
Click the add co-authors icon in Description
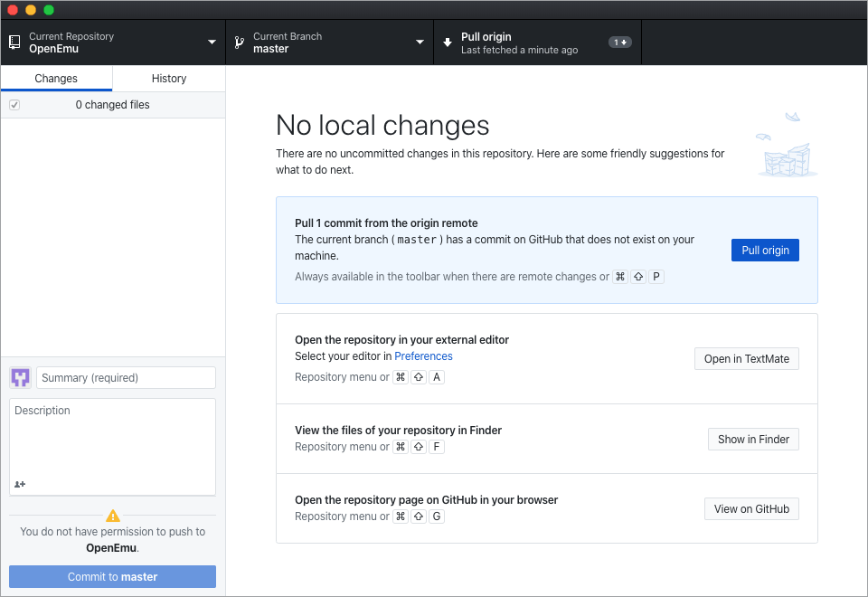point(20,484)
